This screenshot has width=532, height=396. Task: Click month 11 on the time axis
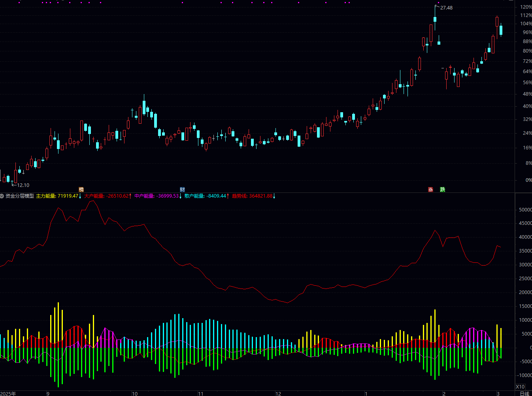click(200, 394)
